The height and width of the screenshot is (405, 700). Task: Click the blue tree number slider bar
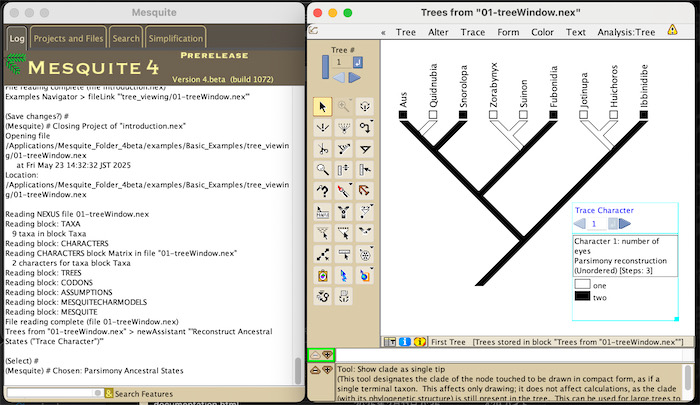click(325, 64)
